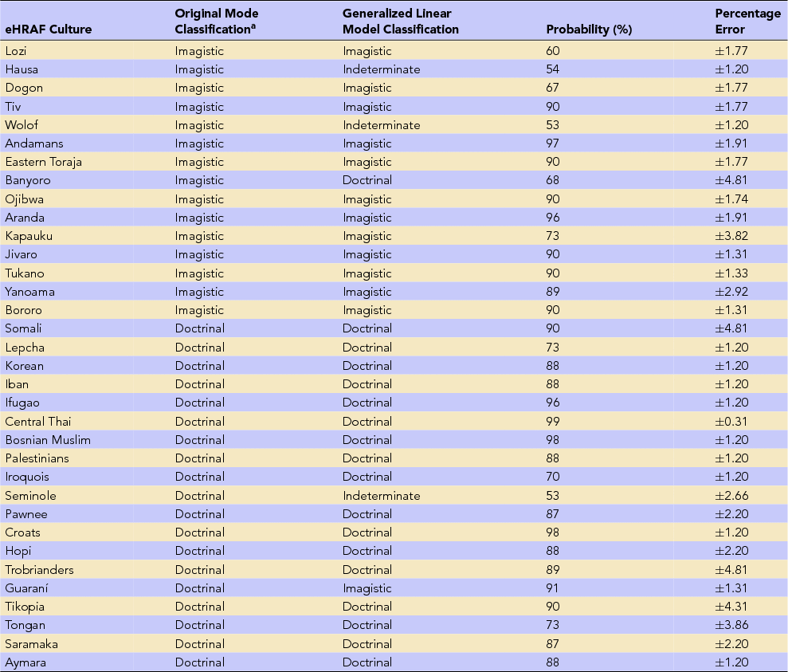This screenshot has height=672, width=788.
Task: Select Doctrinal model classification in Banyoro row
Action: click(x=367, y=180)
